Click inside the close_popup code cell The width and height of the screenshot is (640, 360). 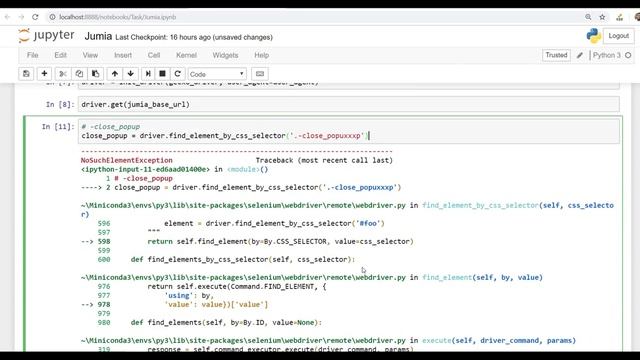pos(349,131)
